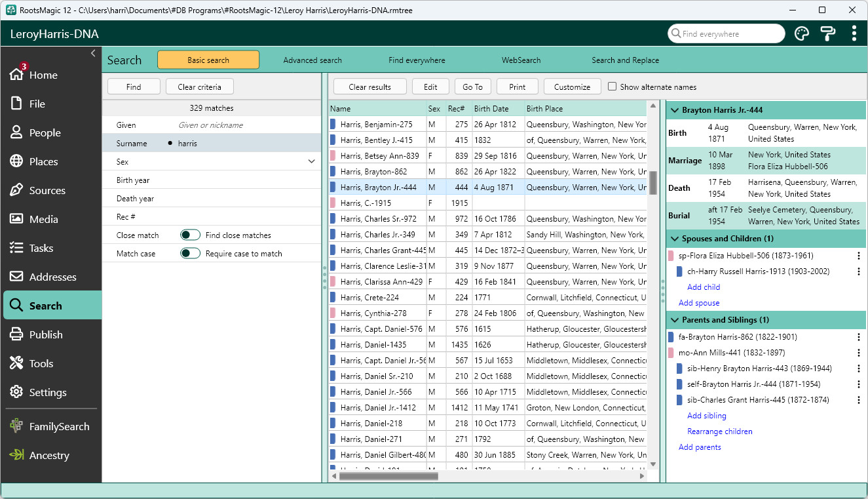Screen dimensions: 868x499
Task: Open options menu for Flora Eliza Hubbell
Action: (859, 256)
